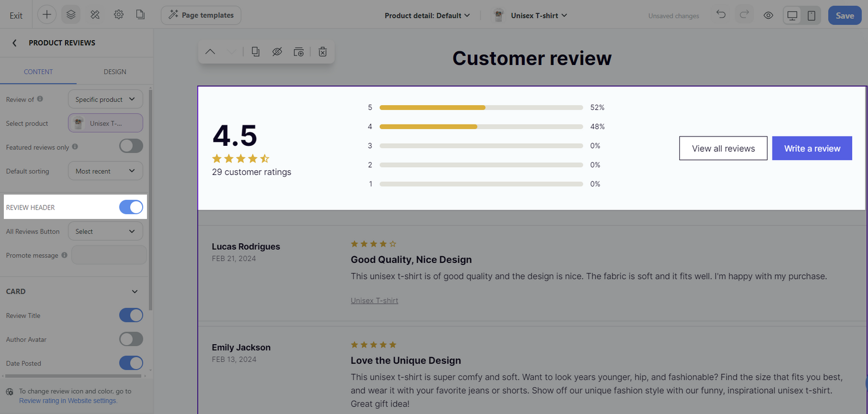Viewport: 868px width, 414px height.
Task: Click the Unsaved changes status text
Action: [673, 16]
